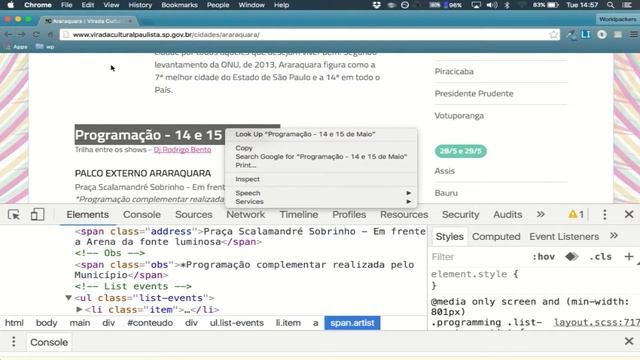Screen dimensions: 640x360
Task: Select Inspect from the context menu
Action: 321,179
